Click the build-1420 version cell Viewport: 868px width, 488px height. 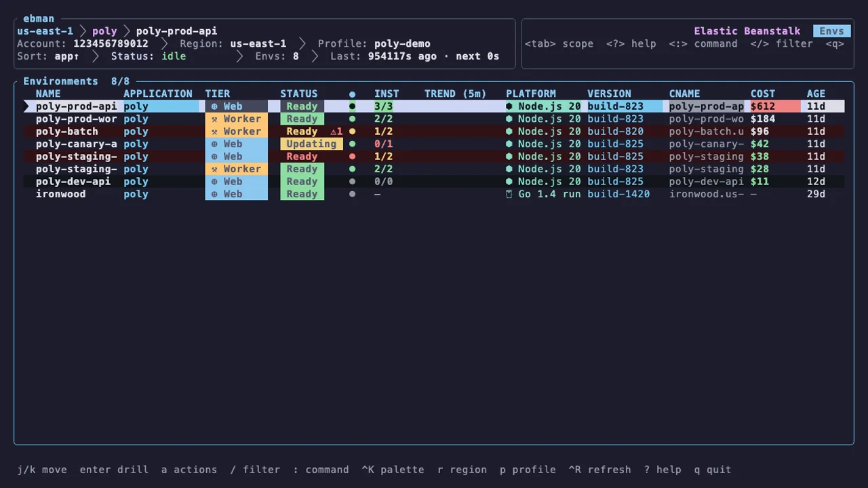(x=618, y=194)
